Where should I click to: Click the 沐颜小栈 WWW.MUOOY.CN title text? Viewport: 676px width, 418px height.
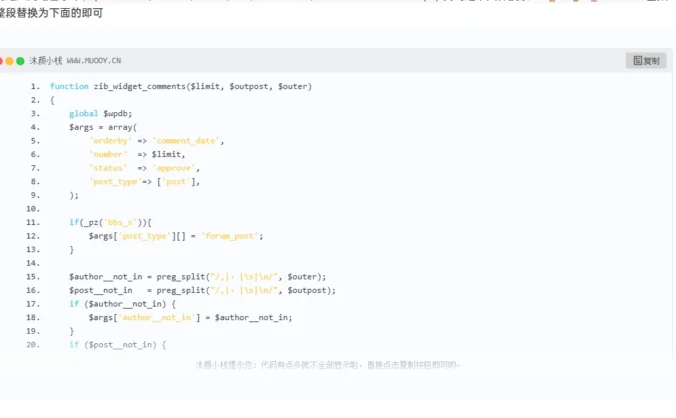coord(75,61)
